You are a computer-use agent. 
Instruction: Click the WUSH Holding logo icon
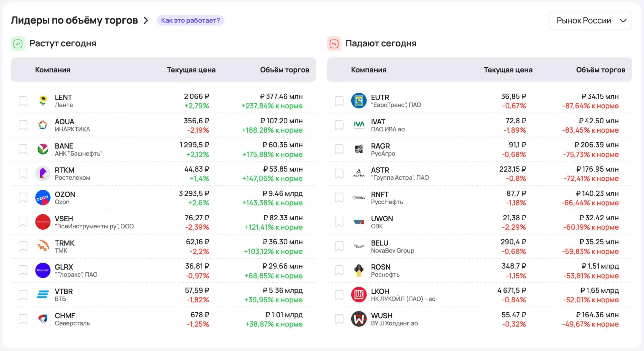[x=359, y=319]
